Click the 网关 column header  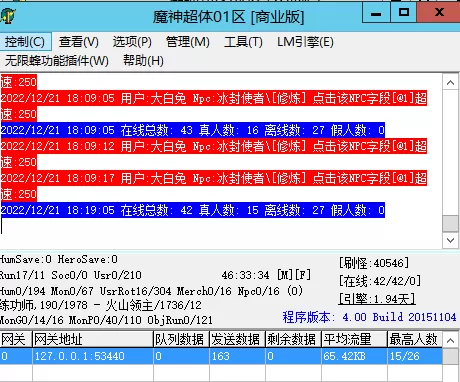pyautogui.click(x=16, y=340)
